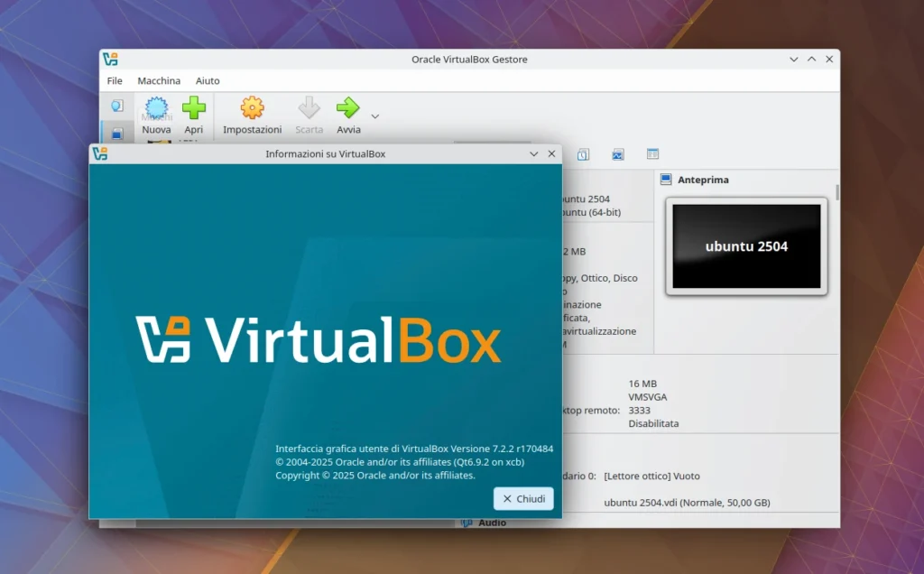This screenshot has width=924, height=574.
Task: Click the chevron on the Informazioni dialog titlebar
Action: [533, 153]
